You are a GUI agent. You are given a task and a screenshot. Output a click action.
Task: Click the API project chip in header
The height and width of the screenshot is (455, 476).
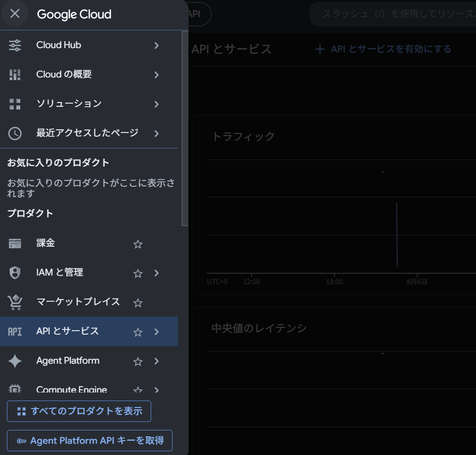click(x=199, y=14)
